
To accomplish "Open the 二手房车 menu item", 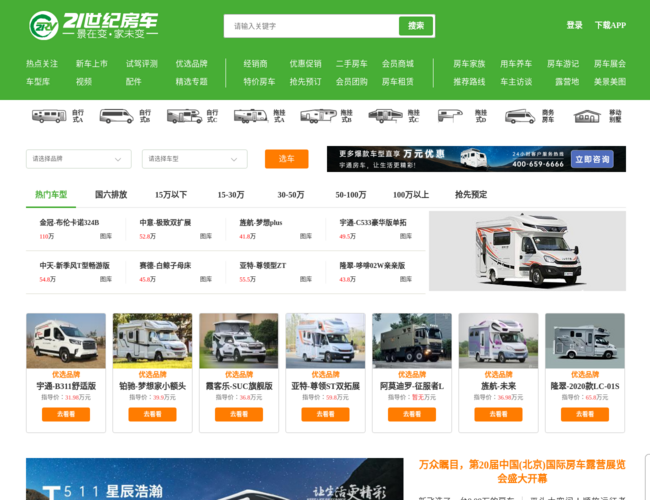I will tap(352, 63).
